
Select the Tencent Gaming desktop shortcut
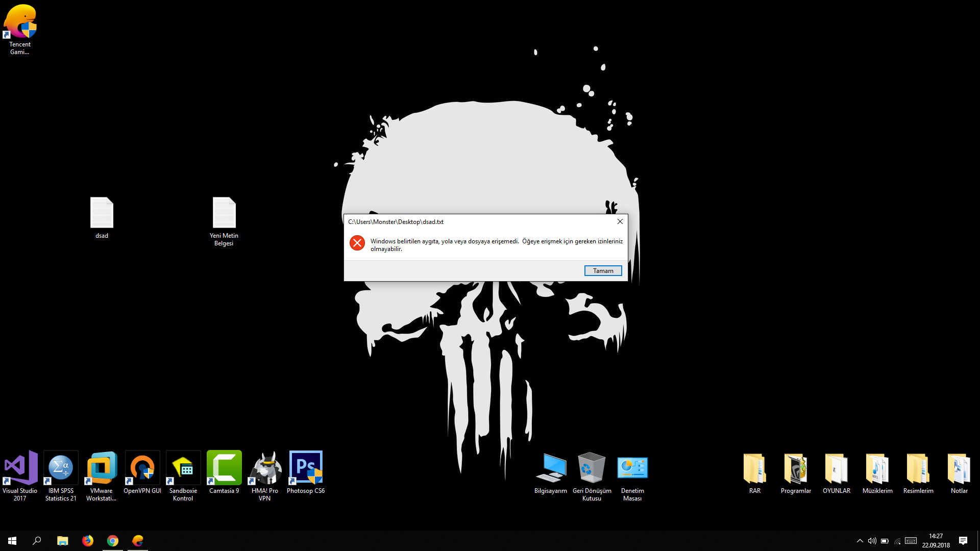coord(20,30)
